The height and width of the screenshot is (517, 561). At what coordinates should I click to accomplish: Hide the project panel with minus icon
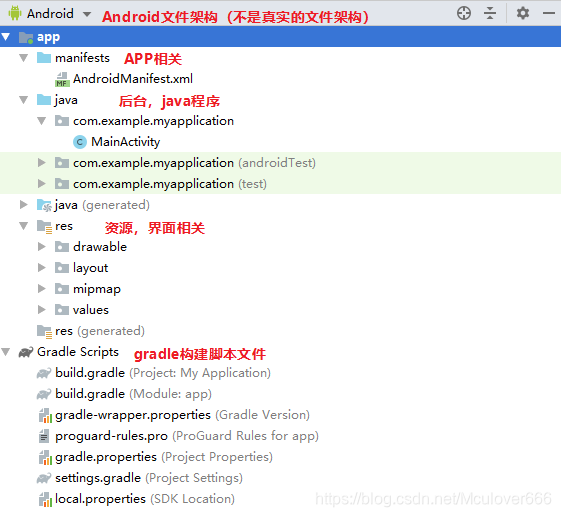pos(549,13)
